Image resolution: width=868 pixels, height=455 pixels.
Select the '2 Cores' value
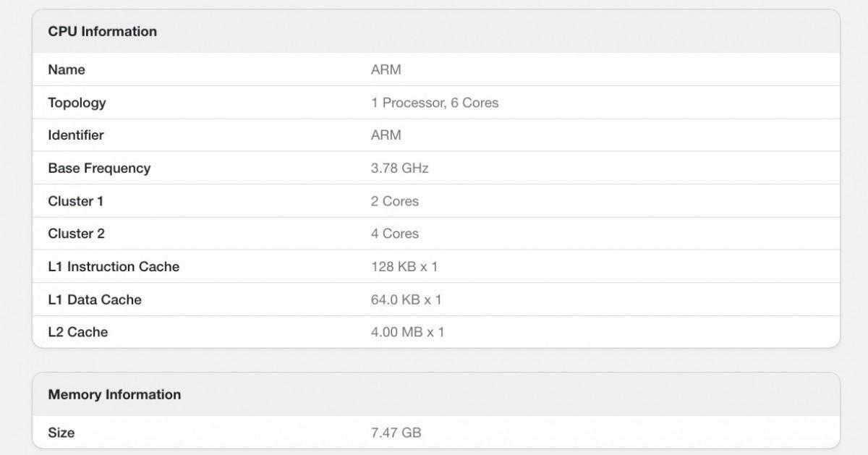pyautogui.click(x=394, y=201)
